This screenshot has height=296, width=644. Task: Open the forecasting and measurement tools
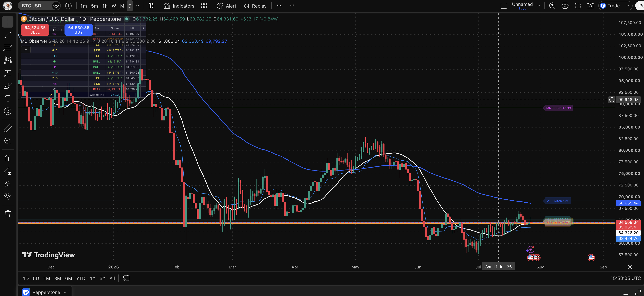click(x=8, y=73)
